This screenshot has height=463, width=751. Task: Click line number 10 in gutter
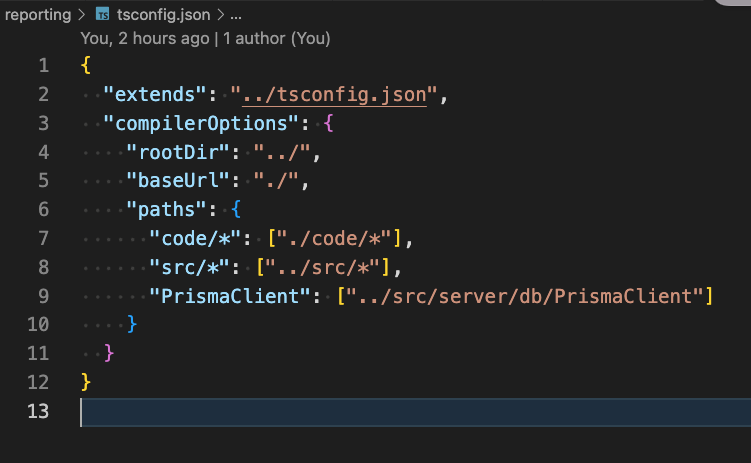coord(38,325)
